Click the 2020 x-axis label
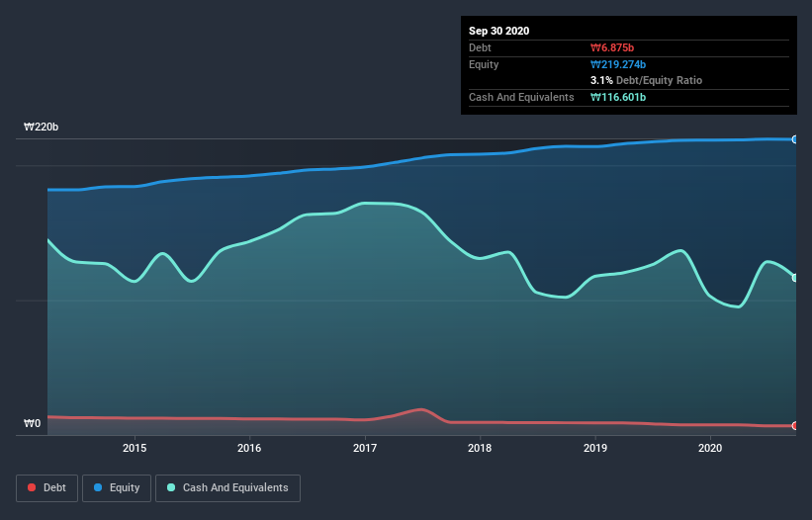Screen dimensions: 812x520 pyautogui.click(x=710, y=448)
